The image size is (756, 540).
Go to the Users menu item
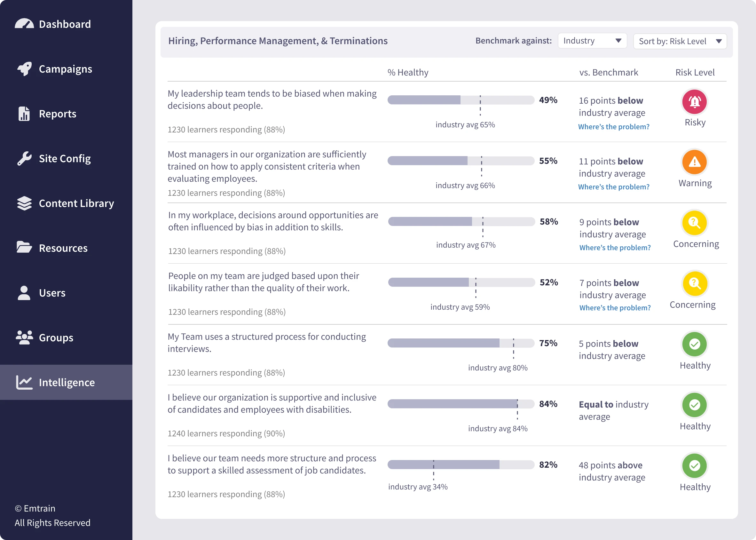pyautogui.click(x=52, y=293)
